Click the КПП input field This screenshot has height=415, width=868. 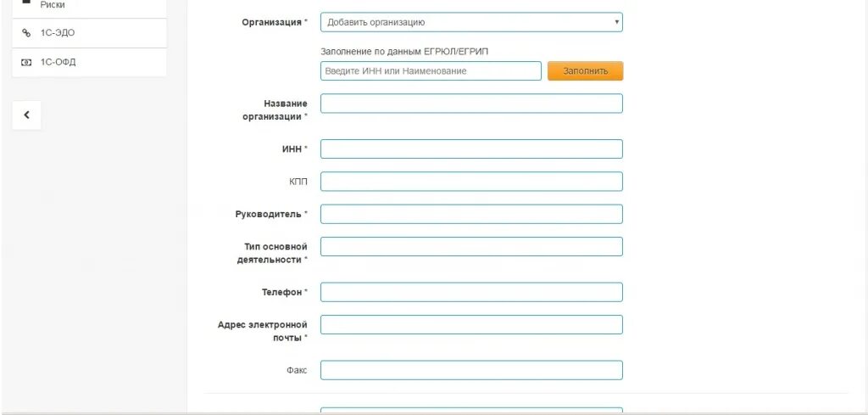click(471, 182)
